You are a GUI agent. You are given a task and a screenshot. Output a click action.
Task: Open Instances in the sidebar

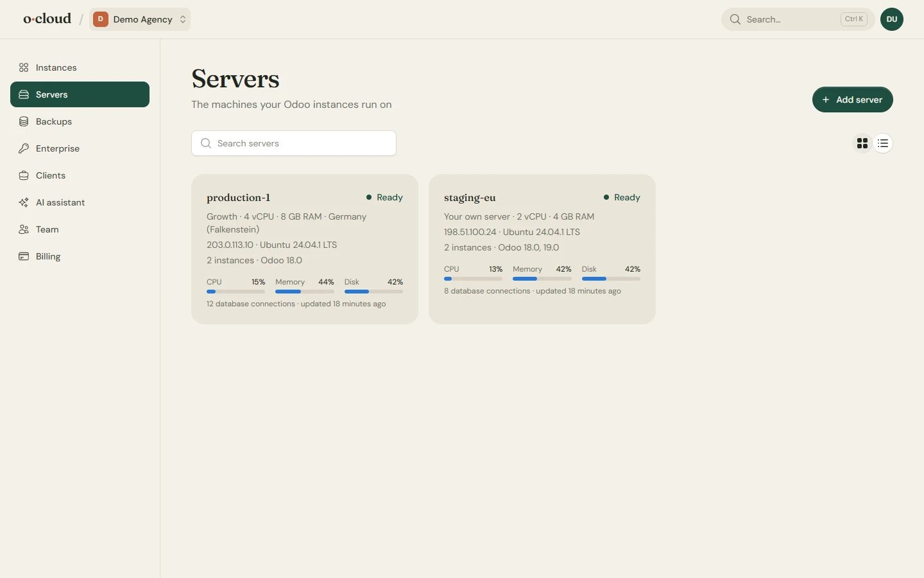(x=80, y=67)
